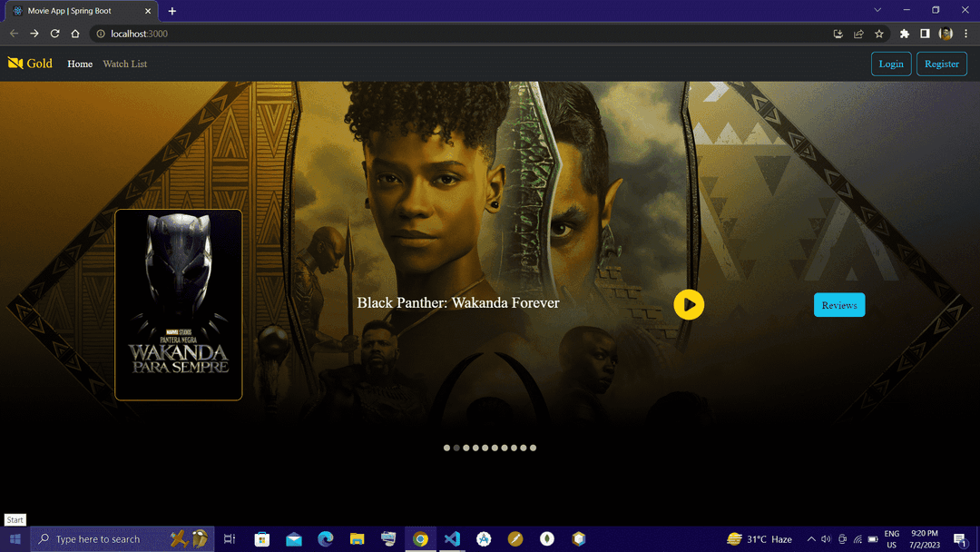The width and height of the screenshot is (980, 552).
Task: Open the clock showing 9:20 PM
Action: pos(925,539)
